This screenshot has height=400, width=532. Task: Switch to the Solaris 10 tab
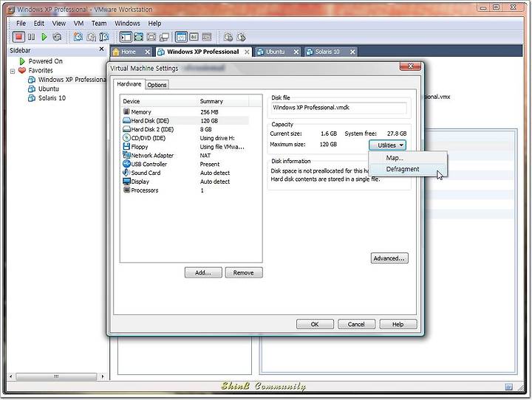pyautogui.click(x=327, y=52)
